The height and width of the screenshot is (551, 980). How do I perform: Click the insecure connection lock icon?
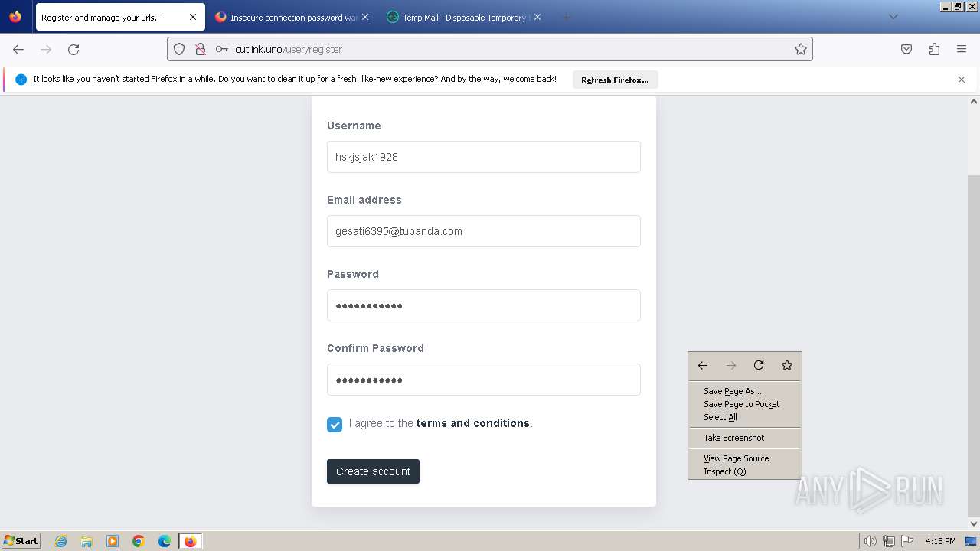click(200, 49)
